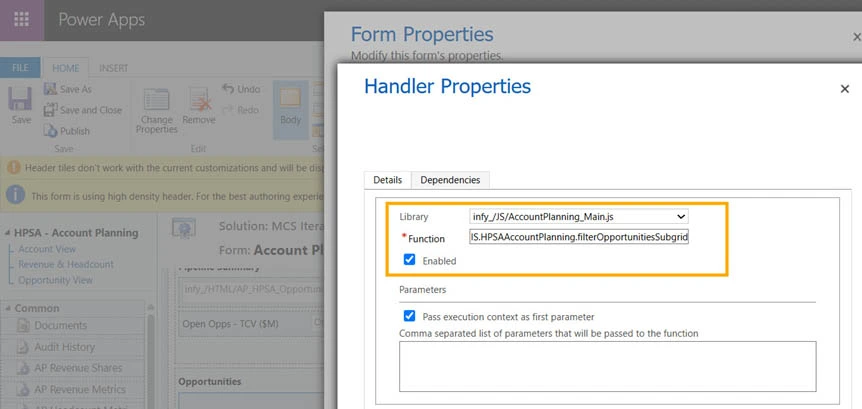This screenshot has height=409, width=862.
Task: Close the Handler Properties dialog
Action: 845,89
